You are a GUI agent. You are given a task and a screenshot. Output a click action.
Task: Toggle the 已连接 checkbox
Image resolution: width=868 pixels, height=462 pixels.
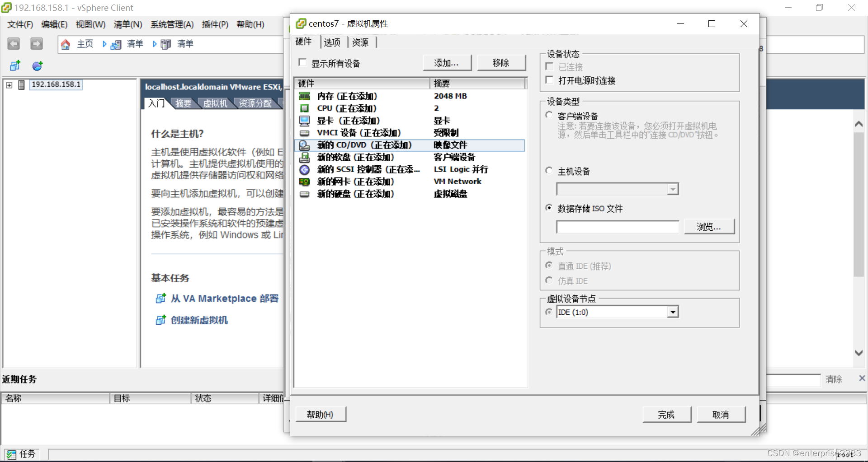(549, 66)
